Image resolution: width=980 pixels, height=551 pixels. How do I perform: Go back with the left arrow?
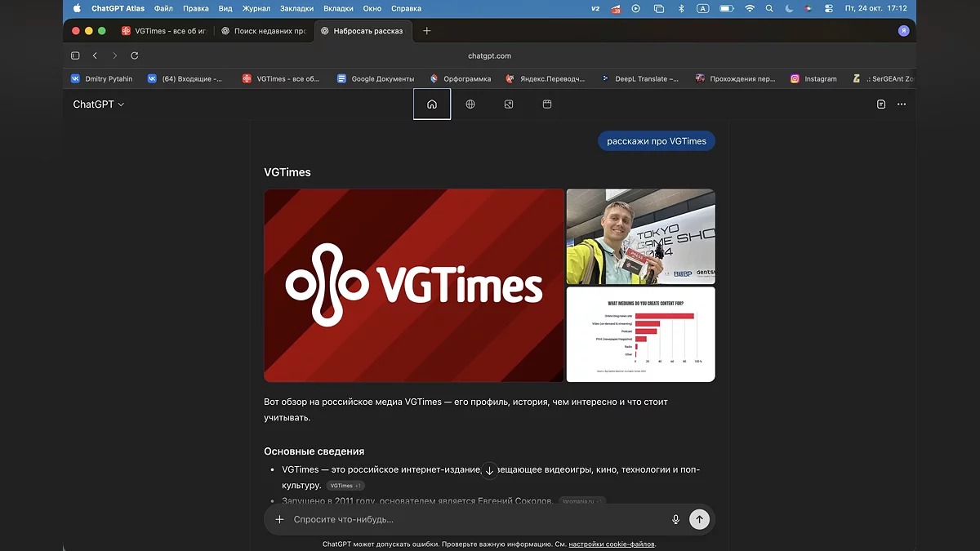click(x=95, y=56)
